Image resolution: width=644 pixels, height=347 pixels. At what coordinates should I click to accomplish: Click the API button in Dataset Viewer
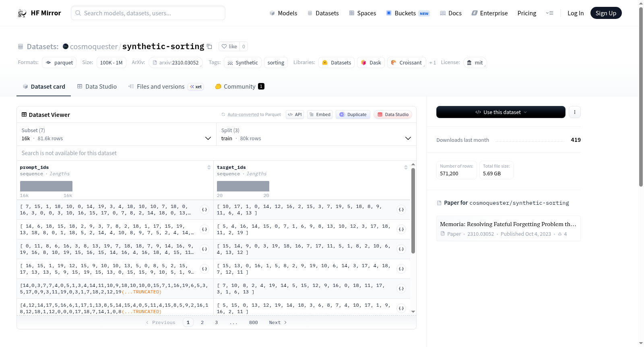click(295, 114)
